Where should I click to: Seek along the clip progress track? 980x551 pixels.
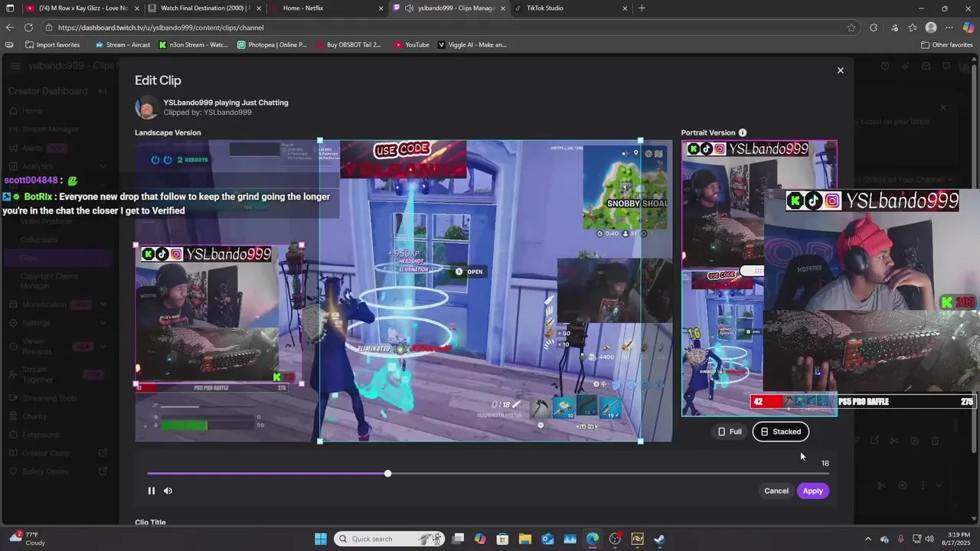click(488, 474)
